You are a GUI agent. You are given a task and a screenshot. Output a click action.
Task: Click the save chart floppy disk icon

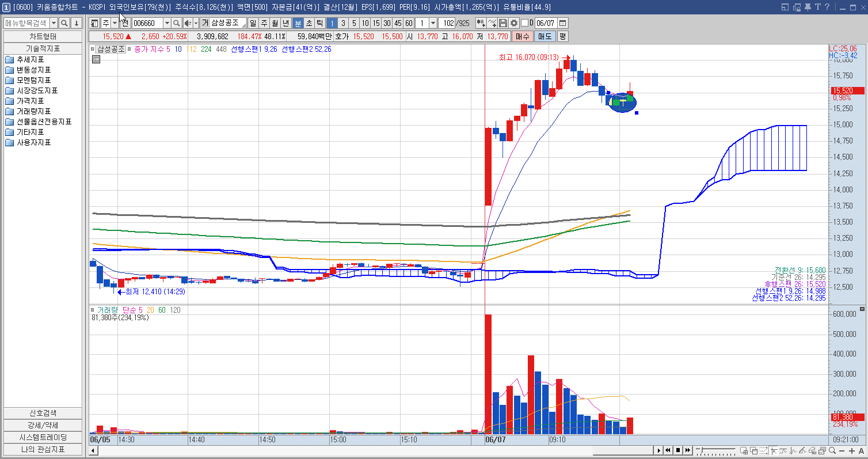tap(503, 23)
